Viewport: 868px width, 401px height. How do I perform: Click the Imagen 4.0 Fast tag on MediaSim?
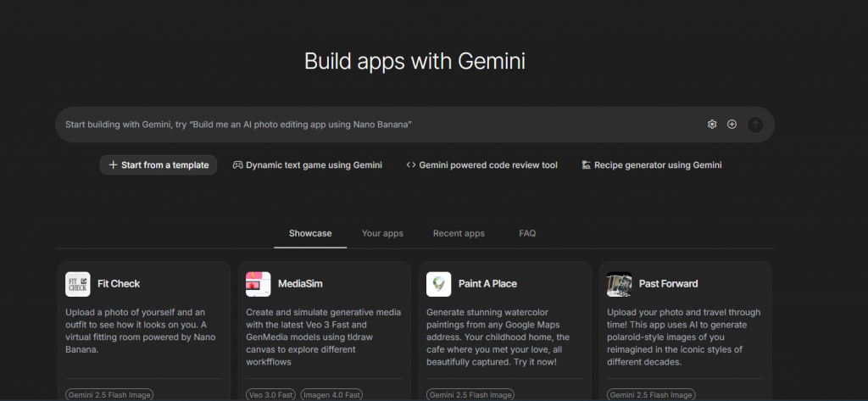point(332,395)
